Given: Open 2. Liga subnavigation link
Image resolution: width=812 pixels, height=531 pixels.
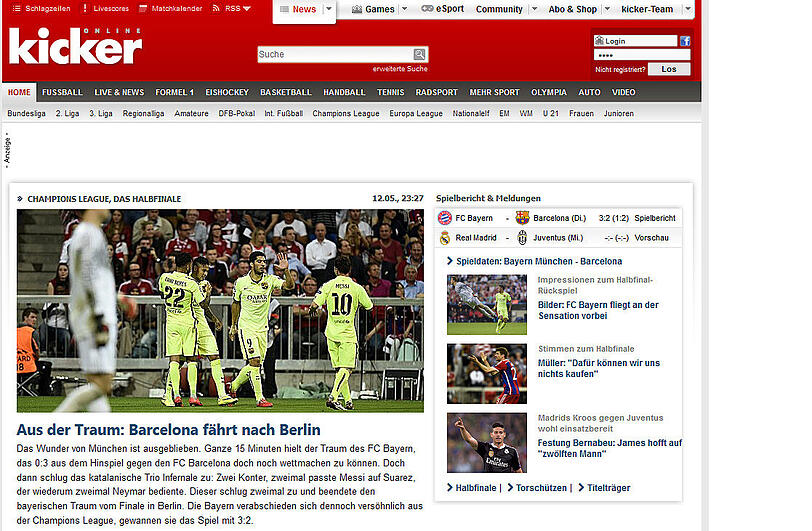Looking at the screenshot, I should click(x=67, y=113).
